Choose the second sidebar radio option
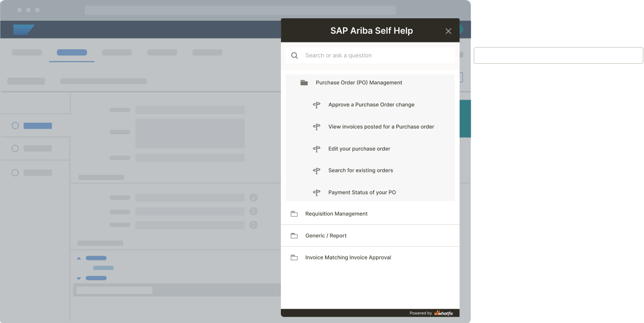 (x=15, y=148)
